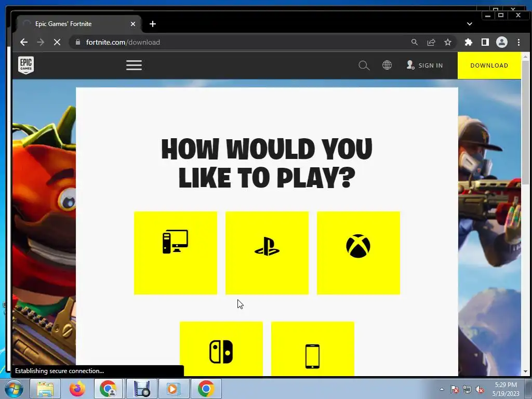Select the PC/Mac computer platform tile
Image resolution: width=532 pixels, height=399 pixels.
point(176,253)
